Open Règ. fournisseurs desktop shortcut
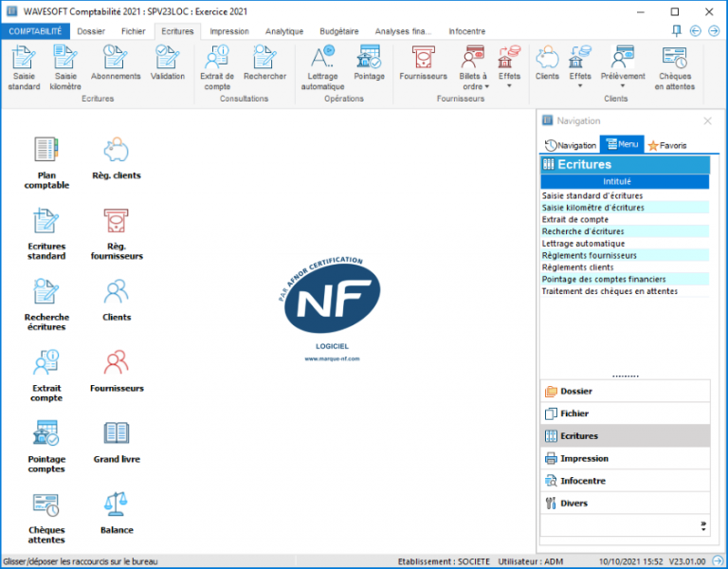728x569 pixels. (117, 234)
